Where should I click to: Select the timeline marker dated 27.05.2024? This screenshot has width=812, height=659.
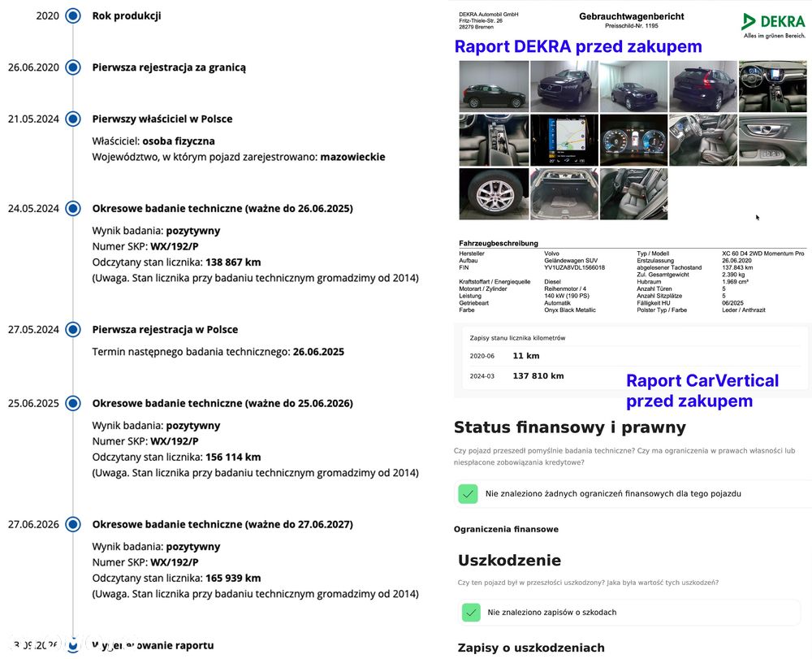pyautogui.click(x=73, y=330)
